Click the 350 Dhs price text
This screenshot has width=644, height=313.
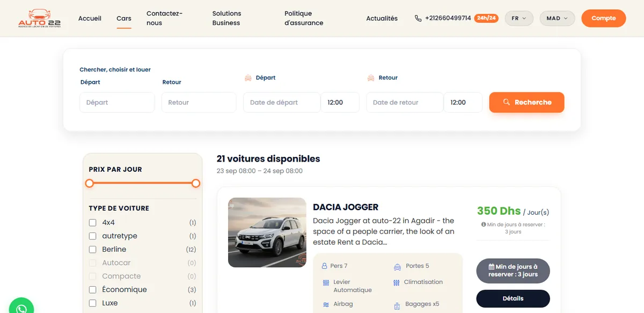pos(499,211)
